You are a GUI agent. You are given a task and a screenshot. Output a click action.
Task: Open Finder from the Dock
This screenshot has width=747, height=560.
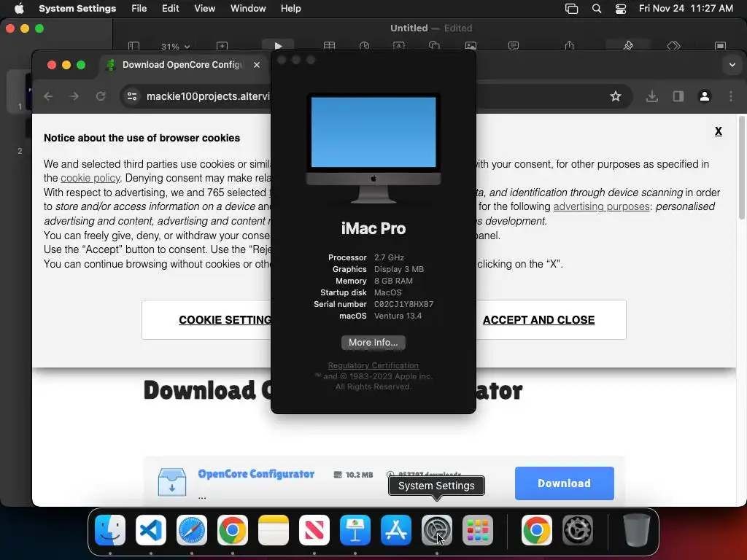pos(110,530)
